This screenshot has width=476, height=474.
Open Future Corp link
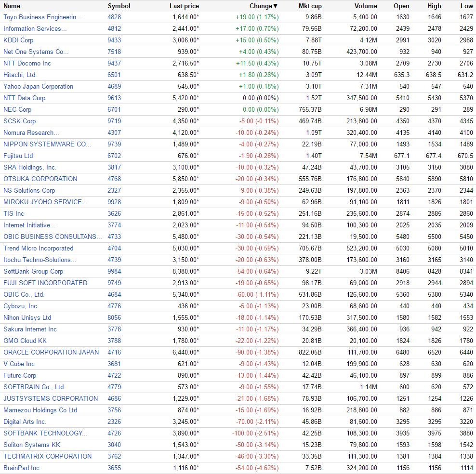point(20,375)
